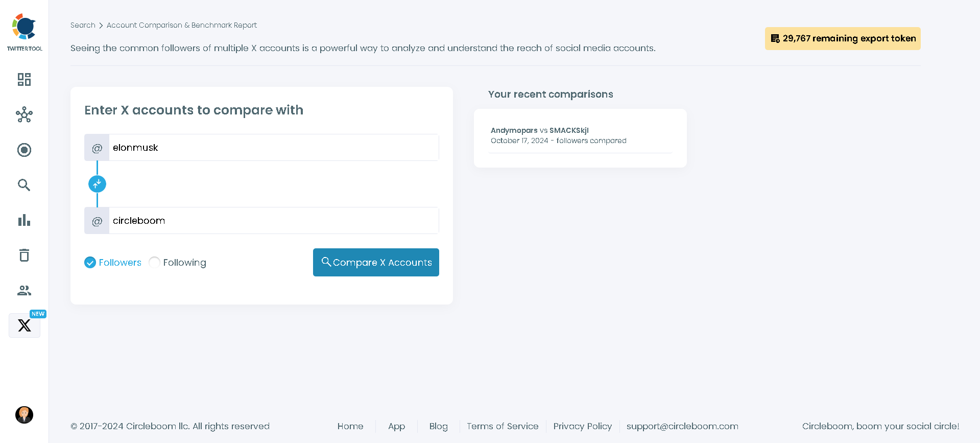Screen dimensions: 980x443
Task: Select the trash/delete tool in the sidebar
Action: tap(23, 255)
